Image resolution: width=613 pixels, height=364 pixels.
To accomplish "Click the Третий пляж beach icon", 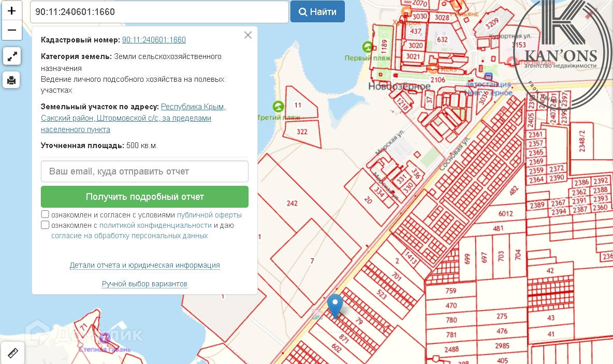I will click(278, 106).
